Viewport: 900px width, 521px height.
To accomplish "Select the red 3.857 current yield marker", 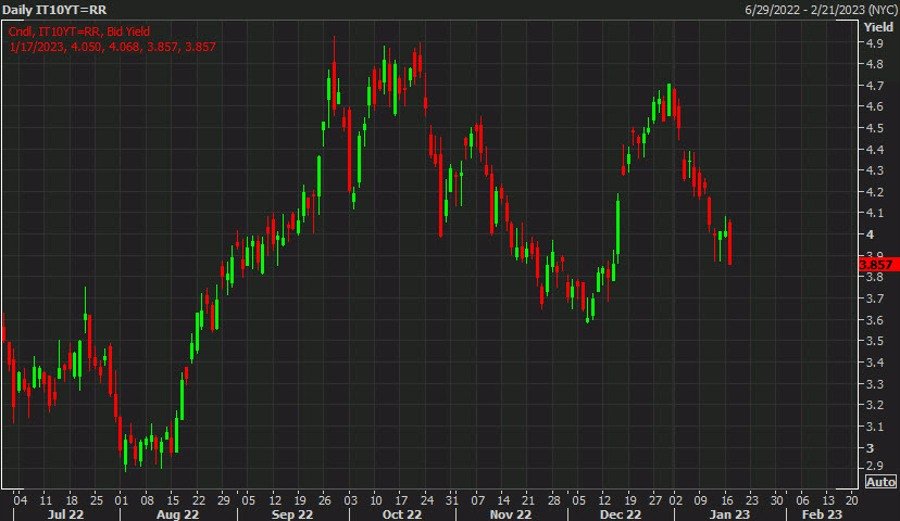I will 878,264.
